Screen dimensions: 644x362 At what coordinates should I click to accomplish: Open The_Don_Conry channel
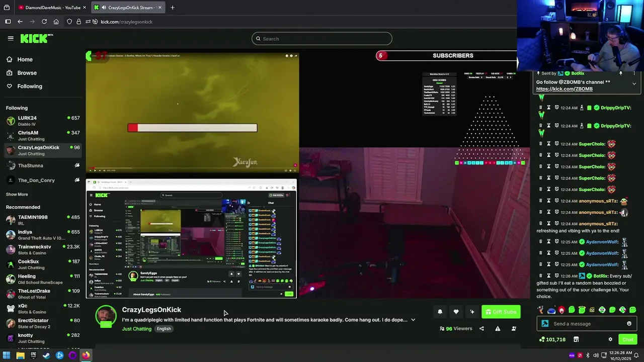tap(43, 180)
